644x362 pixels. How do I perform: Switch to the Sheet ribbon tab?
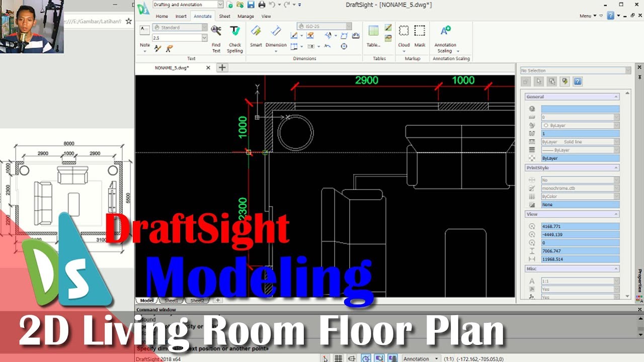[224, 16]
